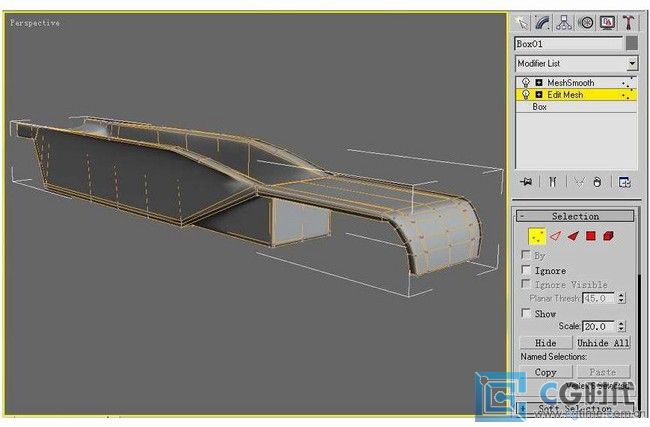Enable the By Vertex checkbox

(526, 255)
